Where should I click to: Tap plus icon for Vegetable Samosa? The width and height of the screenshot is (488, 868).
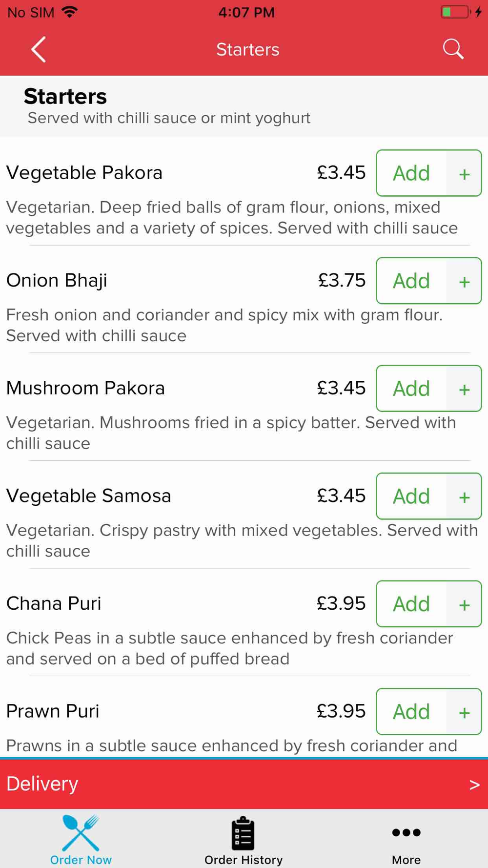(464, 496)
